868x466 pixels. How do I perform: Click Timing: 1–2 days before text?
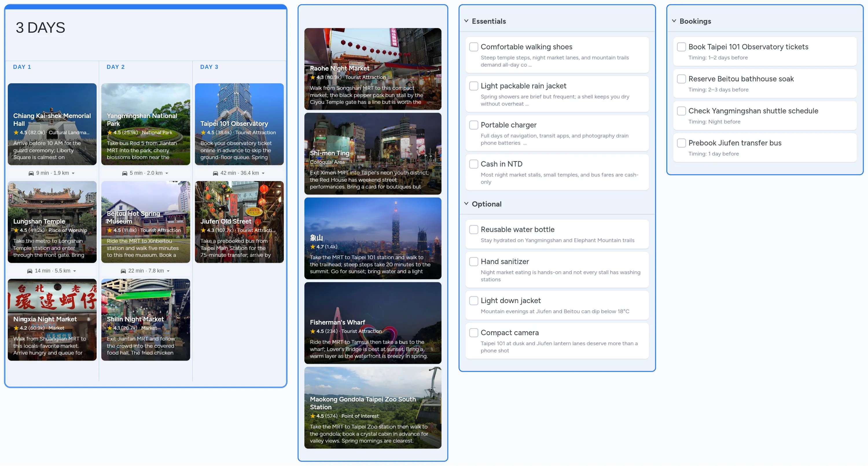(x=718, y=58)
